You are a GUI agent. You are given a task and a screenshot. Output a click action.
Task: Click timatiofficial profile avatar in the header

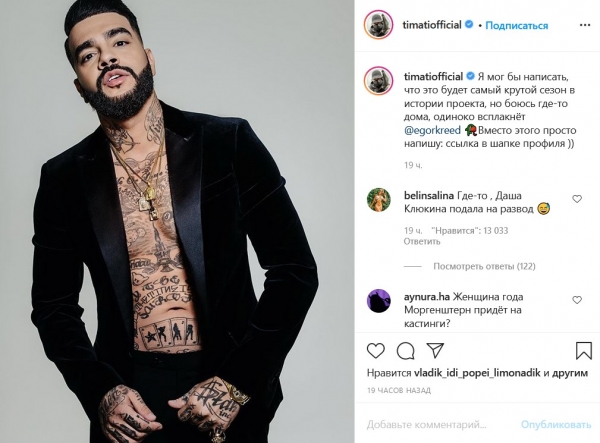point(378,25)
